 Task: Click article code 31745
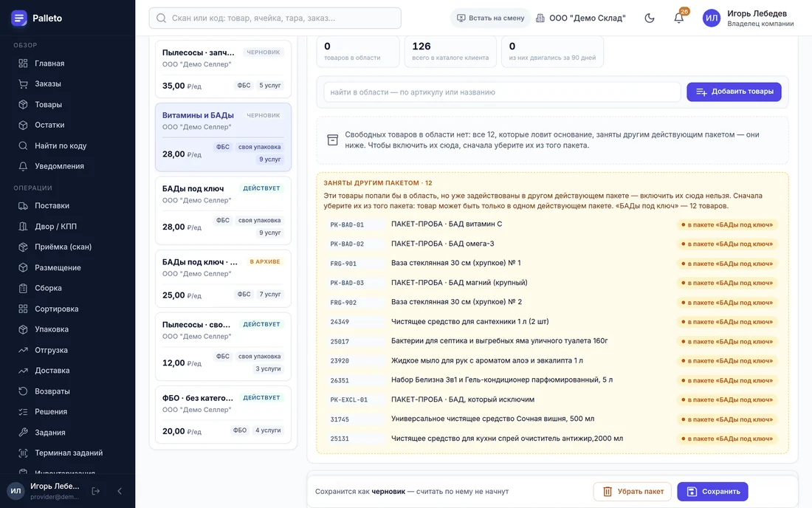pyautogui.click(x=340, y=419)
